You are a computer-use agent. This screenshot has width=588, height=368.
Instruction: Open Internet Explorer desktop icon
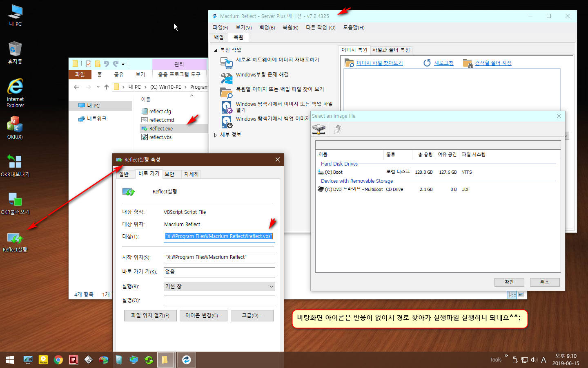click(15, 93)
